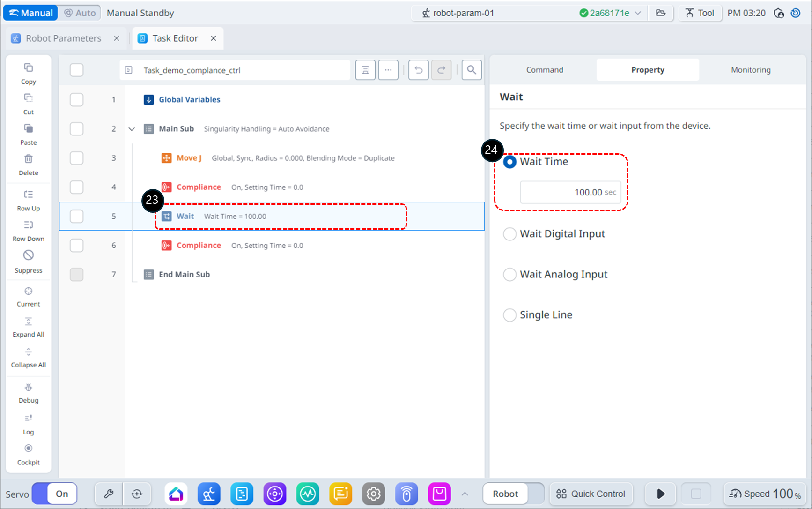Click the Suppress command icon

click(x=29, y=255)
